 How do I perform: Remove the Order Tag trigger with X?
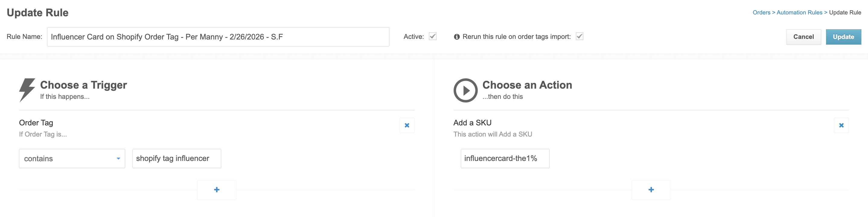(407, 125)
